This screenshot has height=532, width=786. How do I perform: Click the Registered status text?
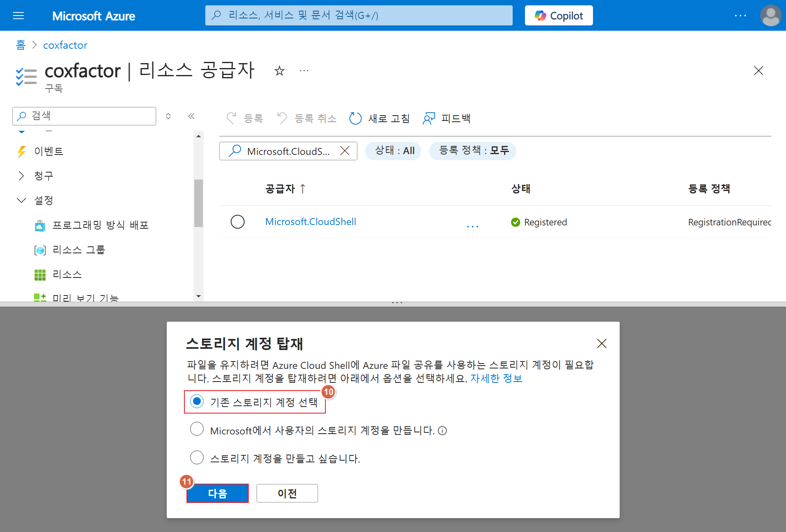click(x=545, y=222)
